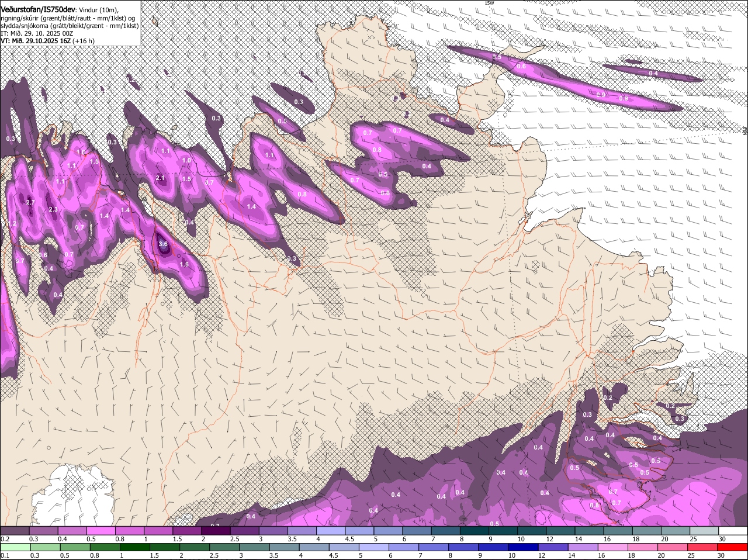Click the 0.2 legend value label
This screenshot has width=748, height=560.
point(5,539)
